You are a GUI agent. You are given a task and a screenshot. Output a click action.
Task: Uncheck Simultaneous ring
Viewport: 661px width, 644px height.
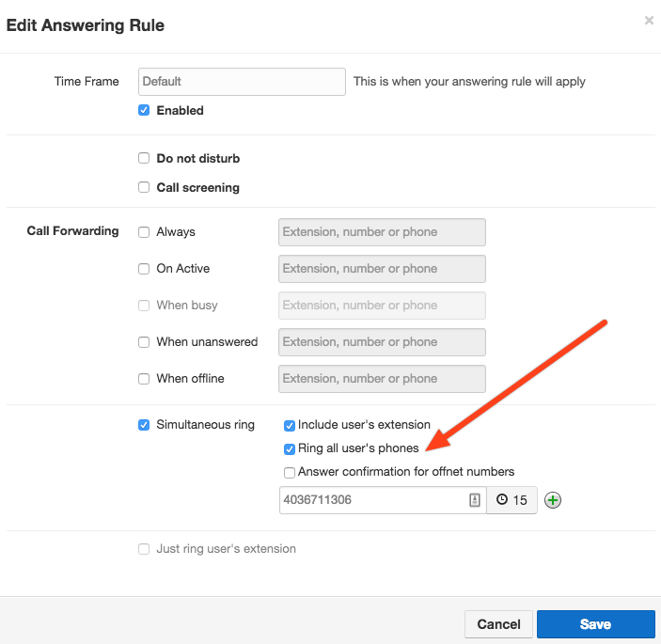click(144, 424)
